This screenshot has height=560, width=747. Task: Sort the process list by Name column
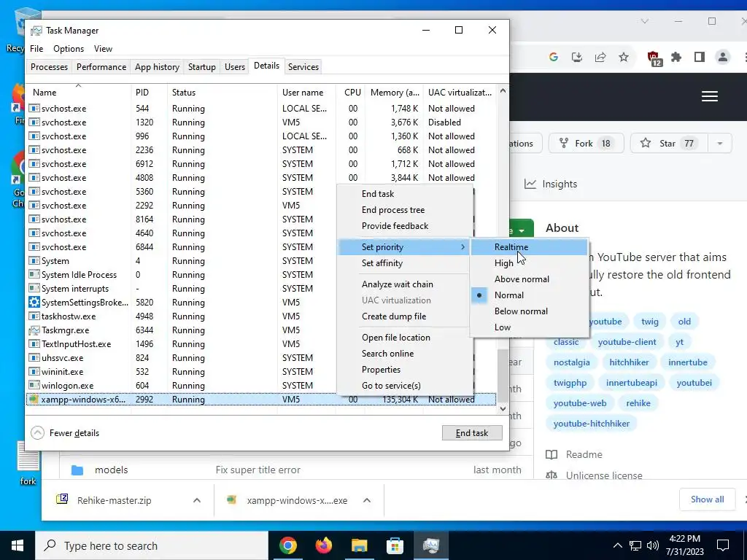pyautogui.click(x=79, y=93)
